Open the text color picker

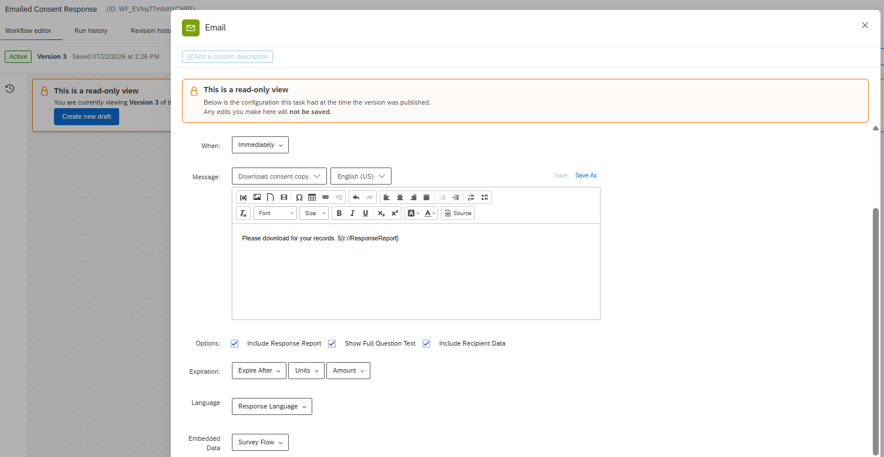tap(430, 213)
